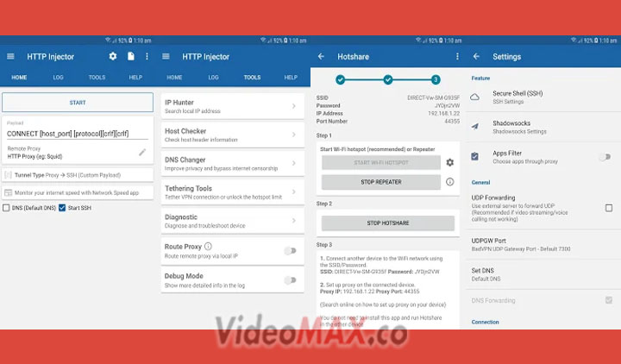The width and height of the screenshot is (621, 364).
Task: Open Set DNS setting
Action: click(543, 274)
